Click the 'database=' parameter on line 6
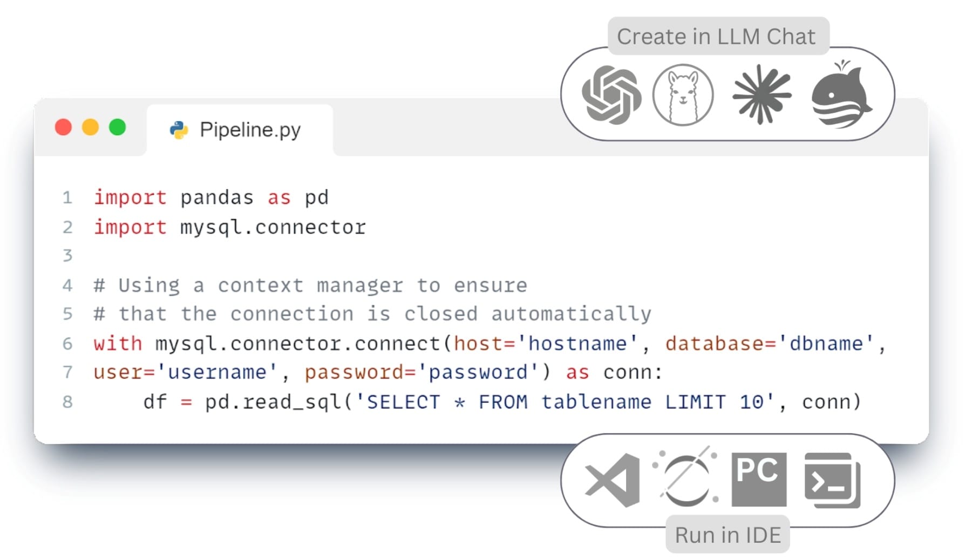 pyautogui.click(x=721, y=343)
